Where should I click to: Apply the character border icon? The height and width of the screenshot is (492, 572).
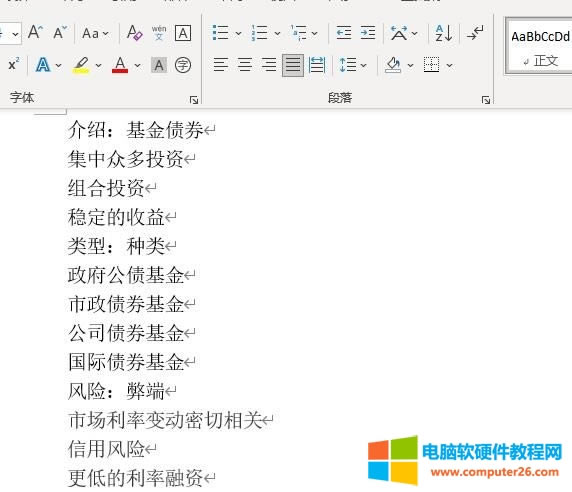click(x=183, y=33)
